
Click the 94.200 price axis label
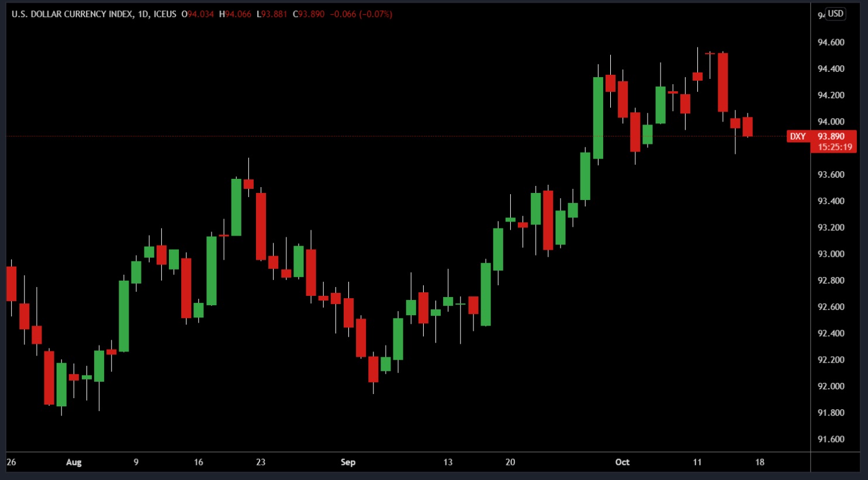point(831,95)
